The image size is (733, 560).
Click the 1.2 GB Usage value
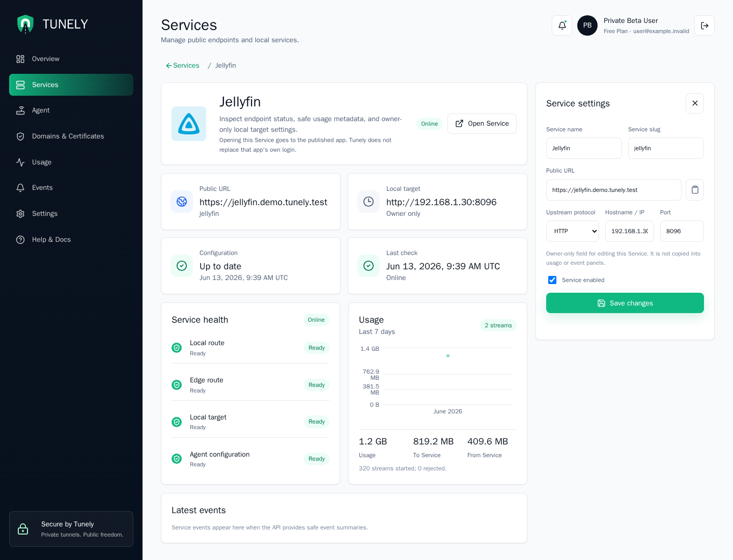[373, 441]
